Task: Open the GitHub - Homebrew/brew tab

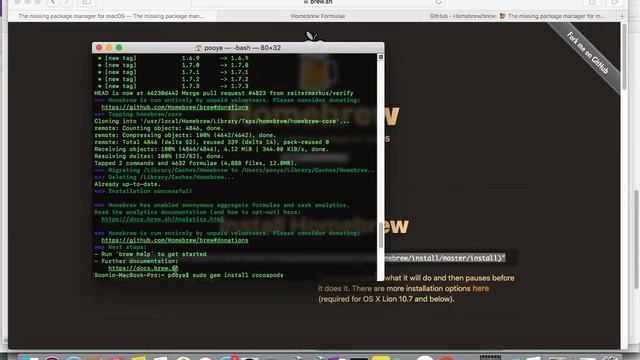Action: [x=518, y=16]
